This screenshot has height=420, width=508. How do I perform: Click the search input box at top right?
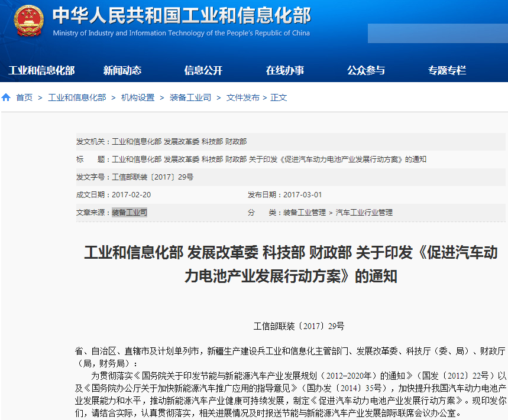(x=437, y=34)
